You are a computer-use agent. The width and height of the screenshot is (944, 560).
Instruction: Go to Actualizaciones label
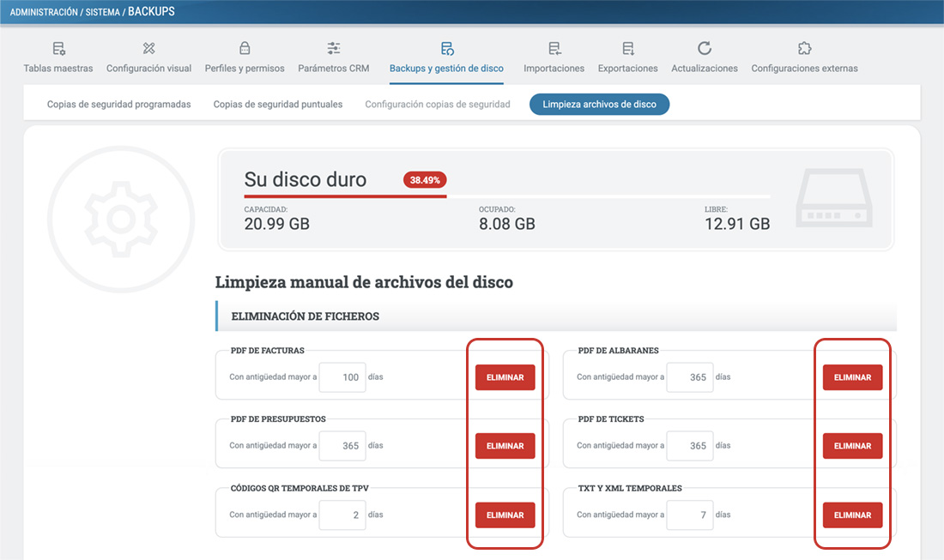click(x=705, y=69)
